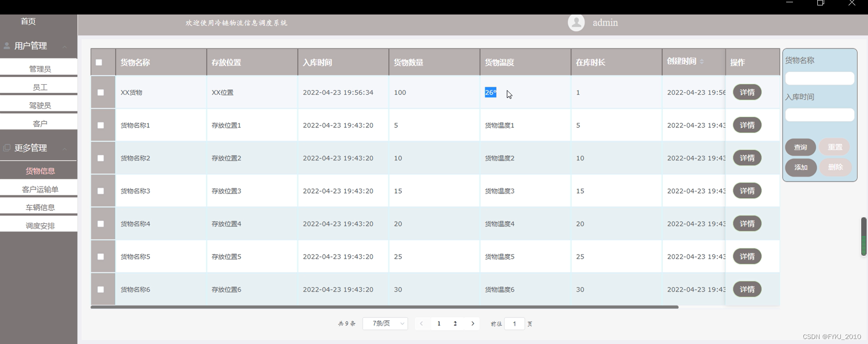868x344 pixels.
Task: Check the 货物名称3 row checkbox
Action: tap(101, 191)
